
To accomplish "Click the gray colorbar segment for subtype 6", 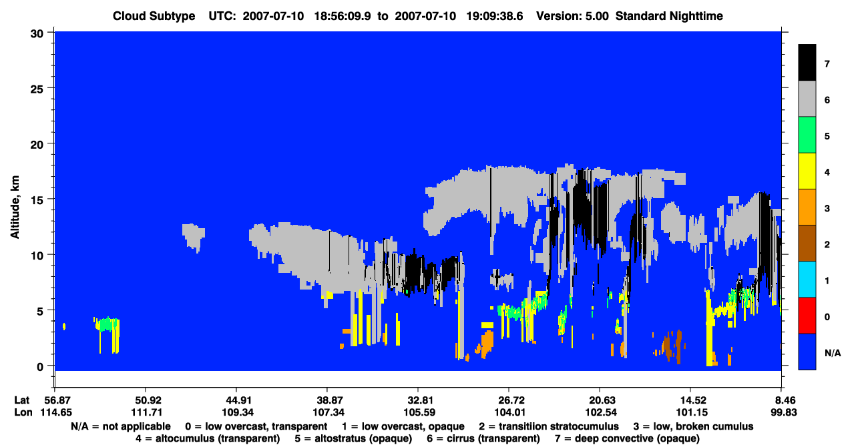I will pos(807,99).
